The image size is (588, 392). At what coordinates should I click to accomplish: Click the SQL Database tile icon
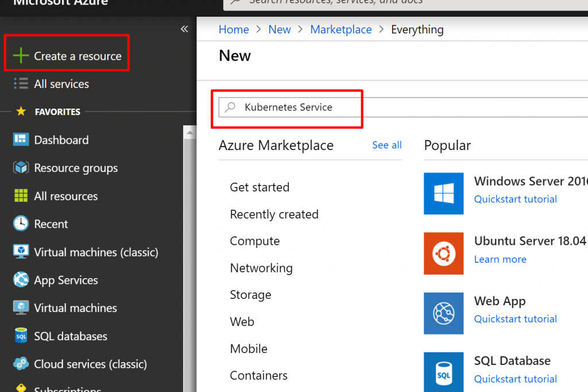click(x=444, y=372)
